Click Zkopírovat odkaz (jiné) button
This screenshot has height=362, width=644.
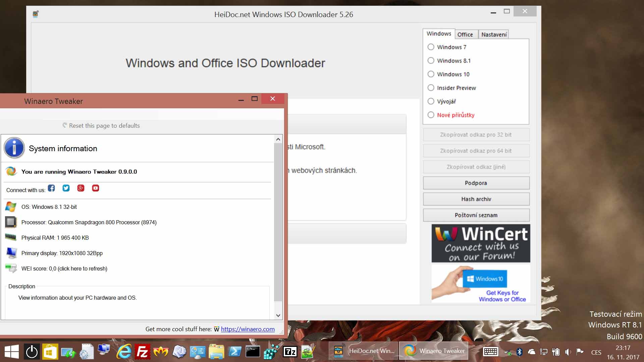click(x=476, y=167)
